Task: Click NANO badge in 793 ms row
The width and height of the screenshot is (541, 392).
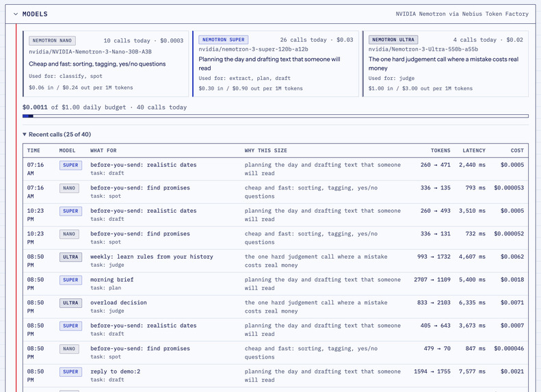Action: coord(69,188)
